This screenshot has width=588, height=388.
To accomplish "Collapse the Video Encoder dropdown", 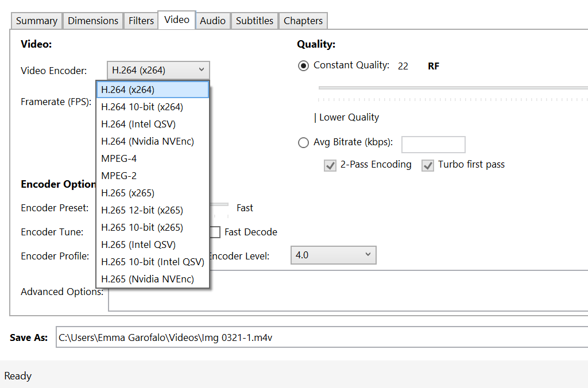I will 158,71.
